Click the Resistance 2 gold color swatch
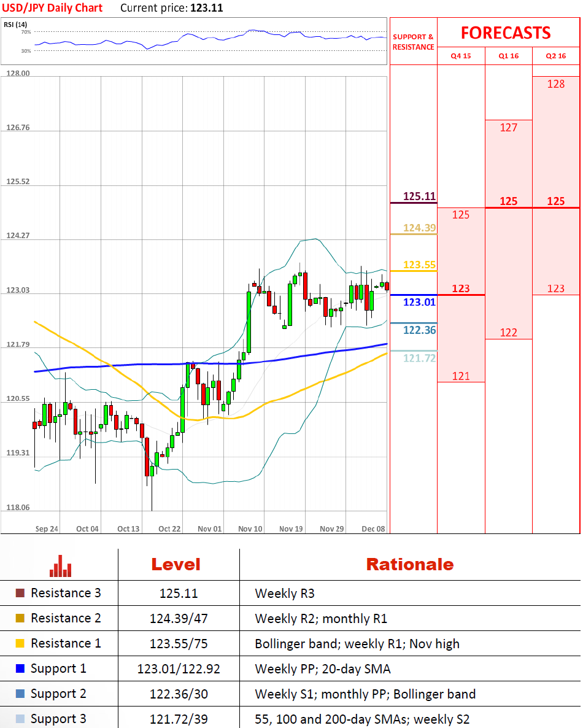Screen dimensions: 583x728 pyautogui.click(x=20, y=618)
